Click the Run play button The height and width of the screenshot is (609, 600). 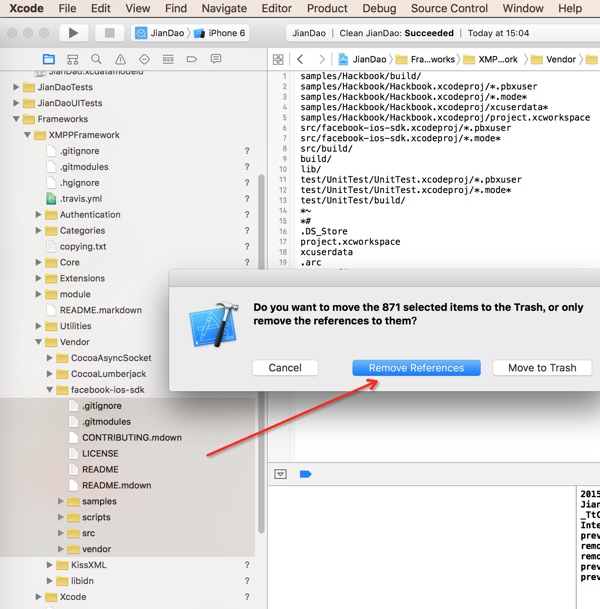(x=73, y=33)
